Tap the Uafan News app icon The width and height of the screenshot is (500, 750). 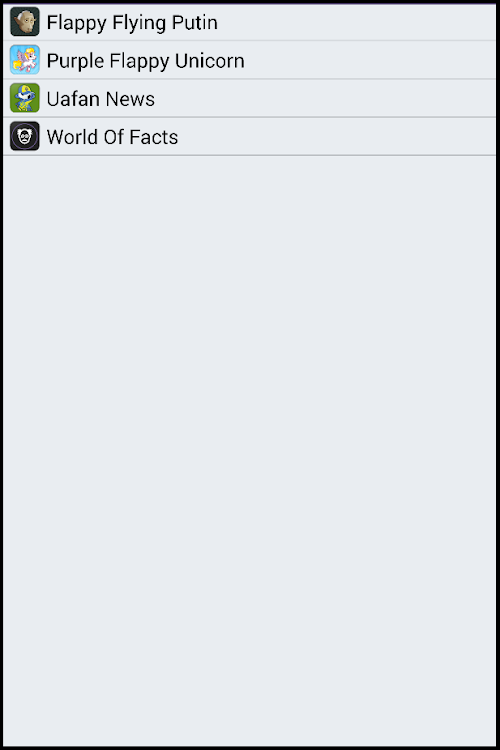25,98
